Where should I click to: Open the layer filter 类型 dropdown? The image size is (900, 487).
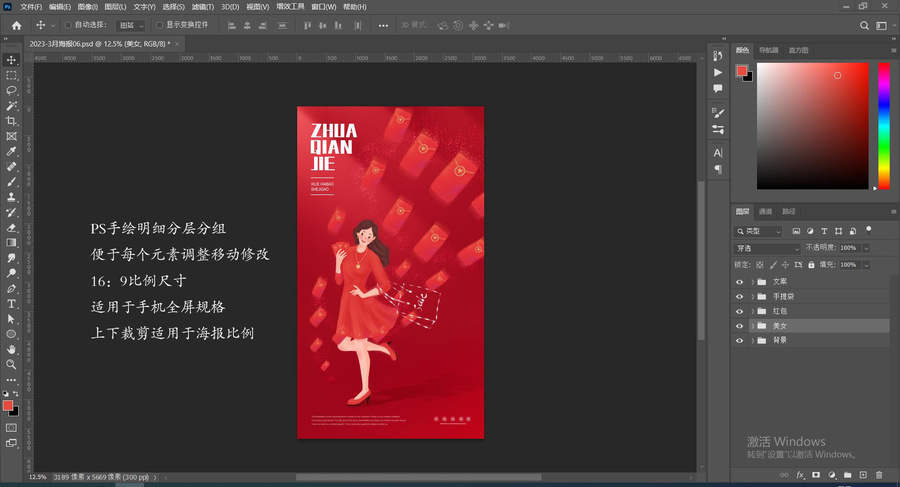point(758,231)
